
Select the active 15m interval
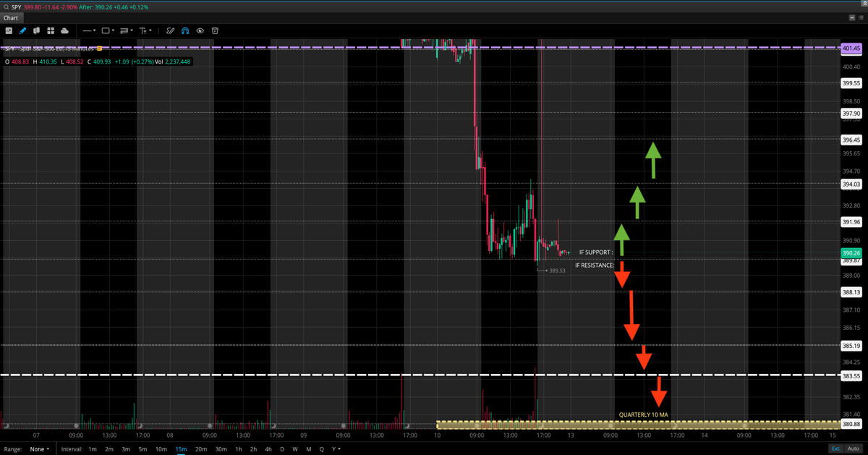[181, 449]
